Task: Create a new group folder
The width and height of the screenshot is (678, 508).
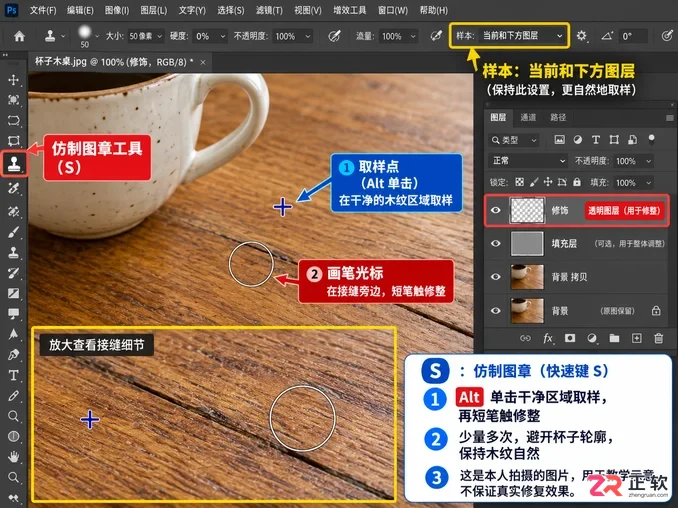Action: [x=614, y=338]
